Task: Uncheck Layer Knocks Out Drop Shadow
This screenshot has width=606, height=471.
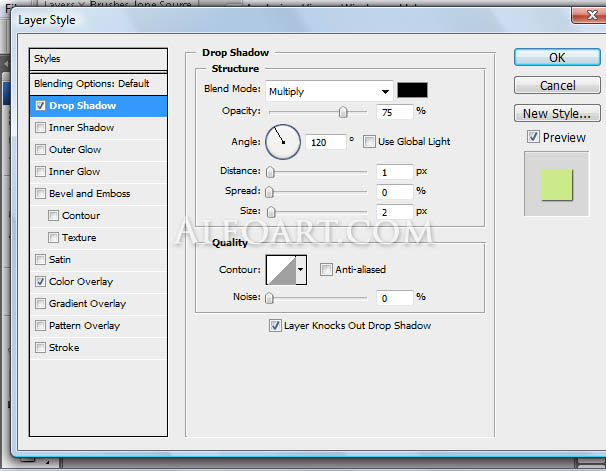Action: coord(275,326)
